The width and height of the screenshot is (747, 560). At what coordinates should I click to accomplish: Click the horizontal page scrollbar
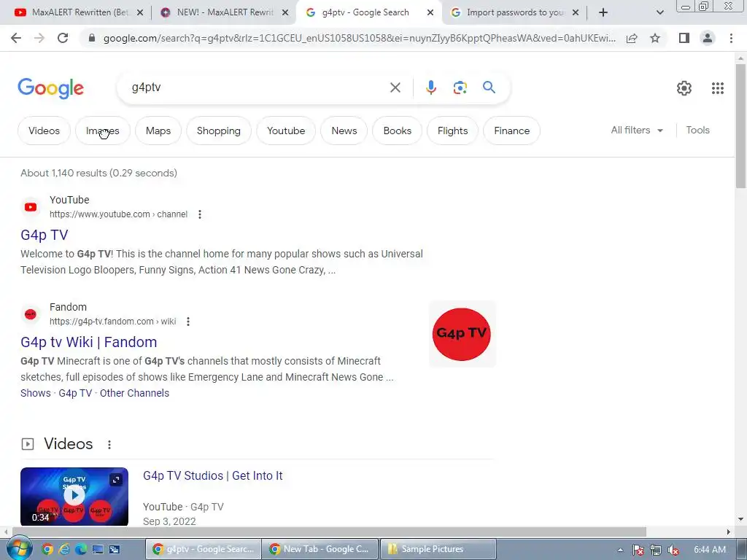point(329,532)
